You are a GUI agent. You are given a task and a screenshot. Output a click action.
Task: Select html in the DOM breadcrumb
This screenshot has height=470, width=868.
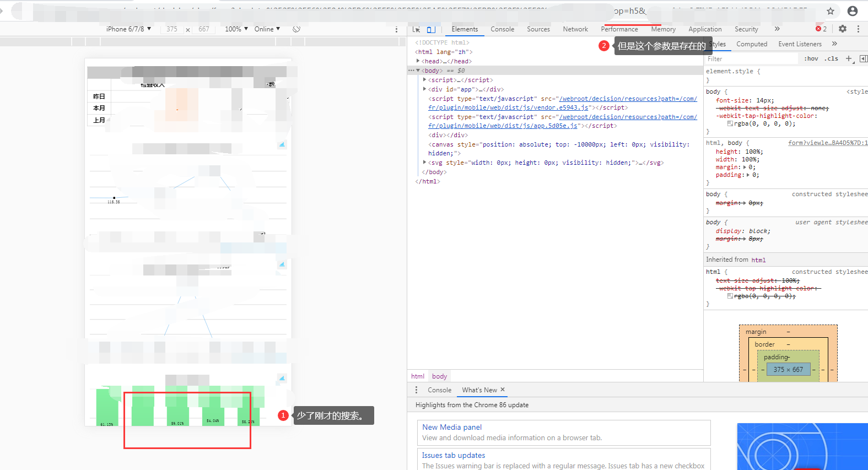(418, 376)
